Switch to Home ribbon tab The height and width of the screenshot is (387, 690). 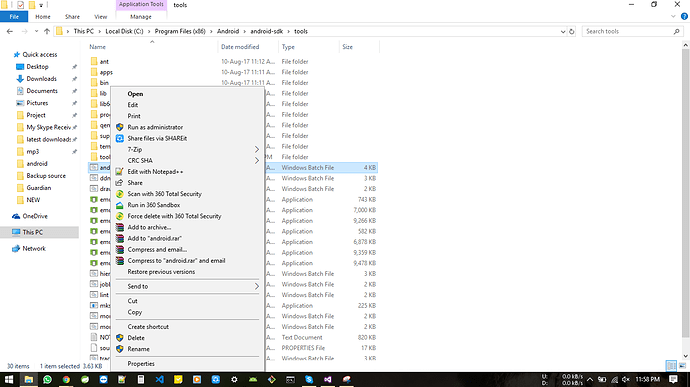(43, 17)
